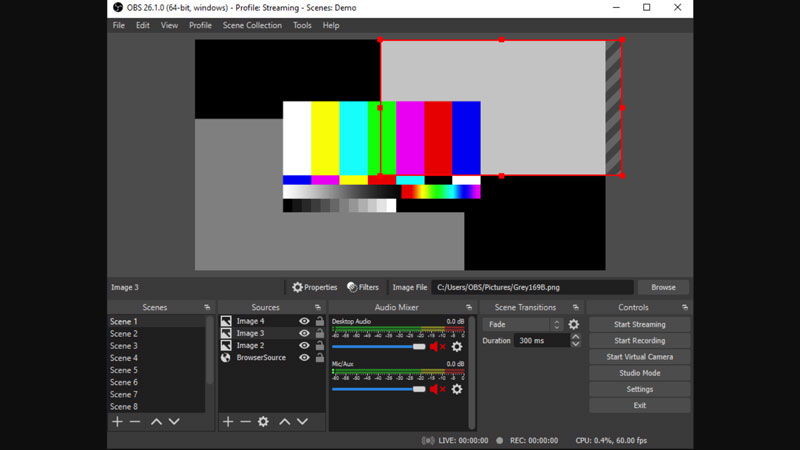Viewport: 800px width, 450px height.
Task: Open source properties gear in Sources toolbar
Action: (x=263, y=422)
